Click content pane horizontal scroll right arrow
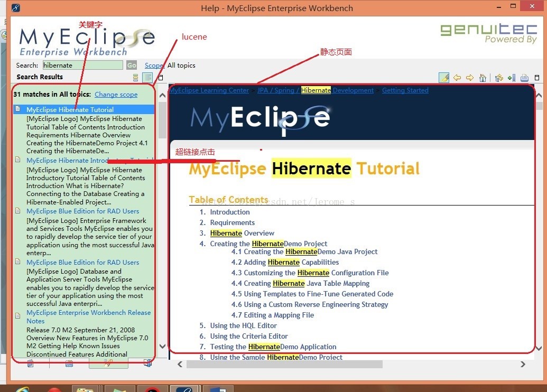This screenshot has height=392, width=547. click(523, 365)
